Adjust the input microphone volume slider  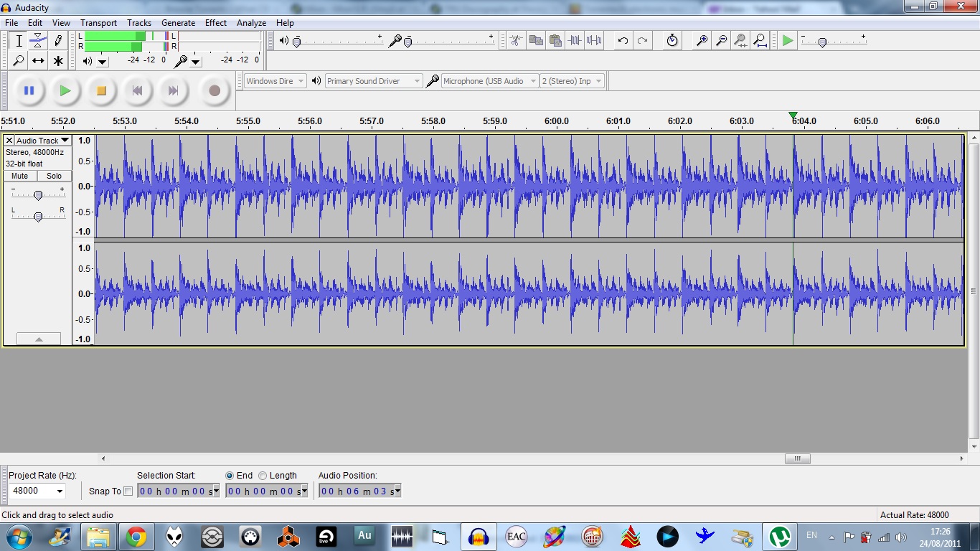pyautogui.click(x=407, y=42)
